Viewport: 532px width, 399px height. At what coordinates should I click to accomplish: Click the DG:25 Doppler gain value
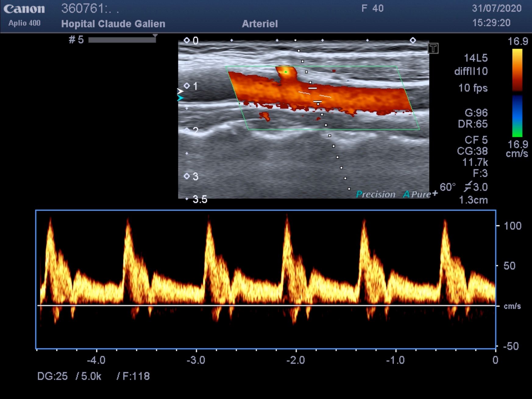[x=52, y=376]
